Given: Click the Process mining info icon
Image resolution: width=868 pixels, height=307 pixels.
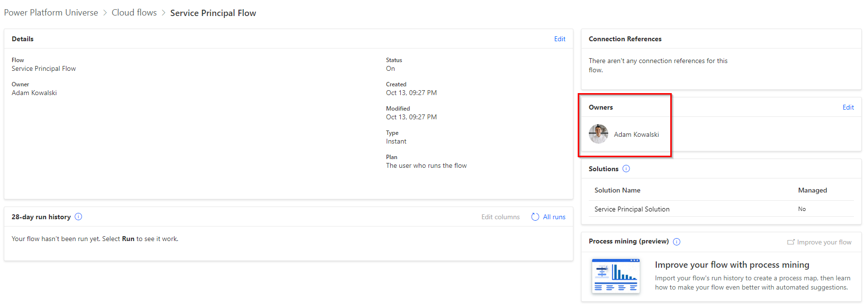Looking at the screenshot, I should [677, 242].
